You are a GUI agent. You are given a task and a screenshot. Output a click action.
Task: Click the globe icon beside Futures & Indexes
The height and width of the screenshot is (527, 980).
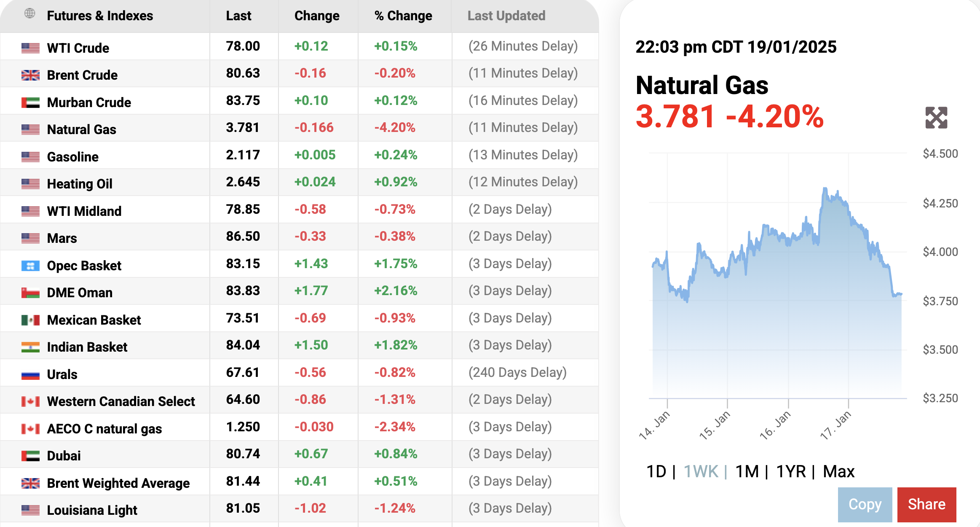(29, 13)
